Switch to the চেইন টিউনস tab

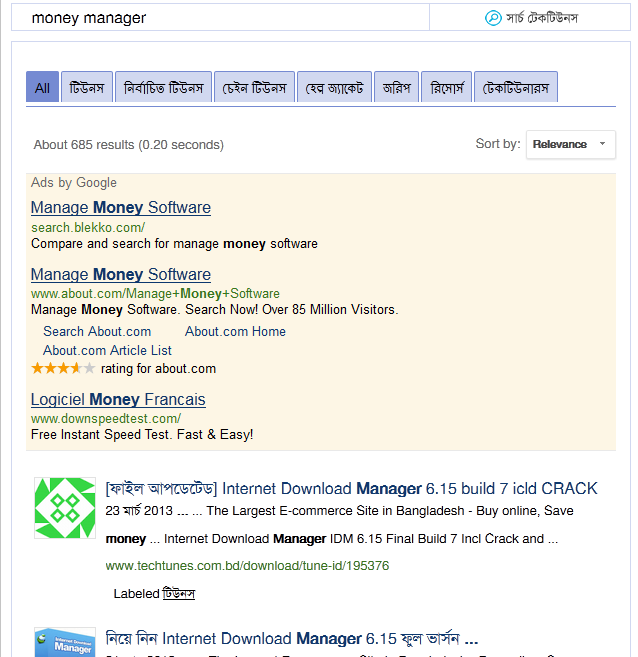(x=254, y=87)
